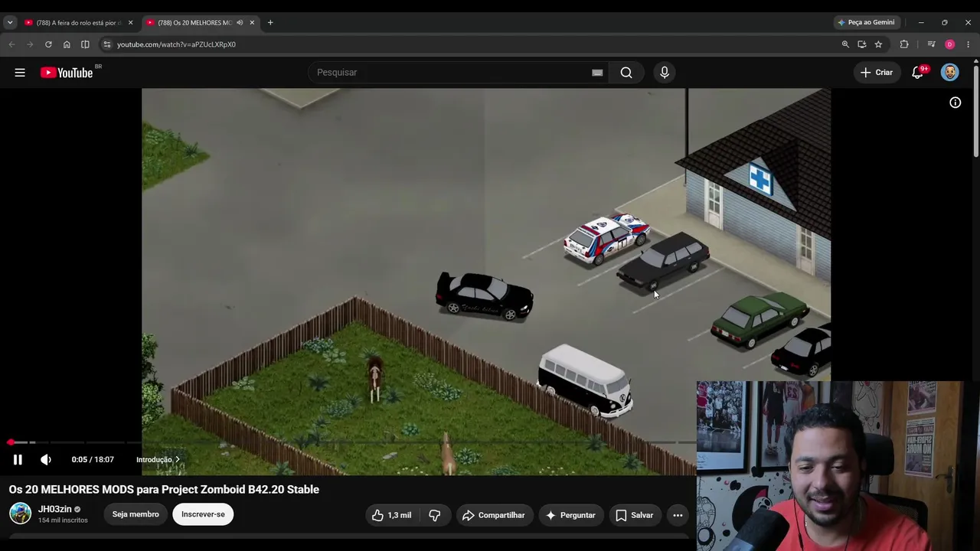
Task: Seek on the video progress bar
Action: [x=351, y=442]
